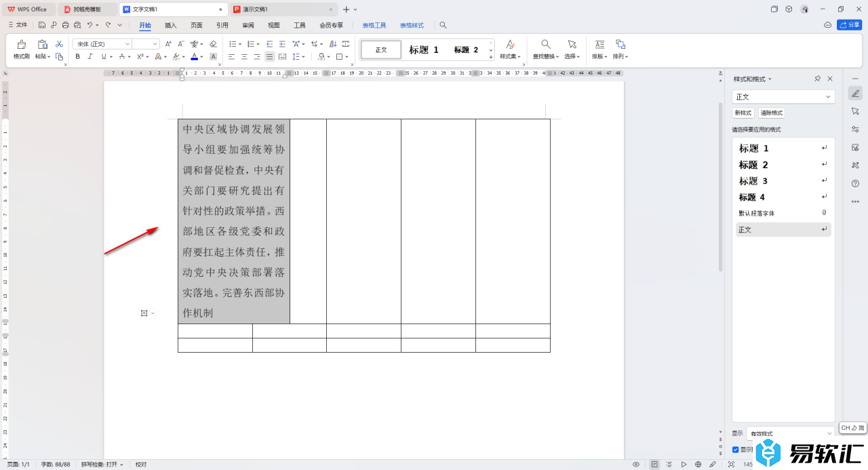
Task: Open the bullet list dropdown
Action: (239, 43)
